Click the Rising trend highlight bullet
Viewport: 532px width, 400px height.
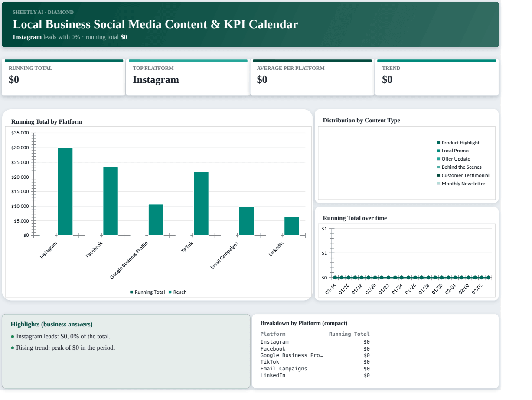63,348
